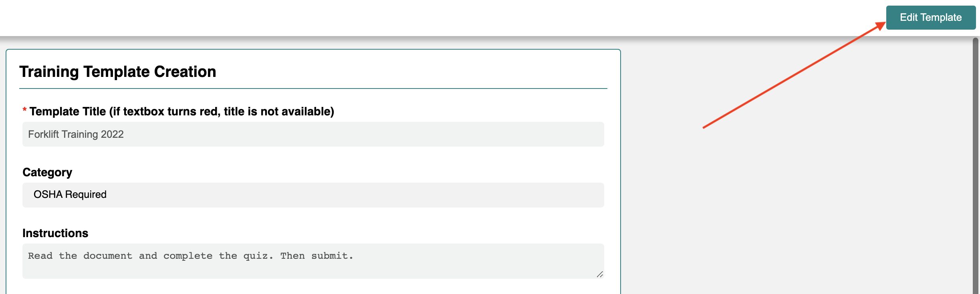
Task: Click the Instructions textarea resize handle
Action: 600,274
